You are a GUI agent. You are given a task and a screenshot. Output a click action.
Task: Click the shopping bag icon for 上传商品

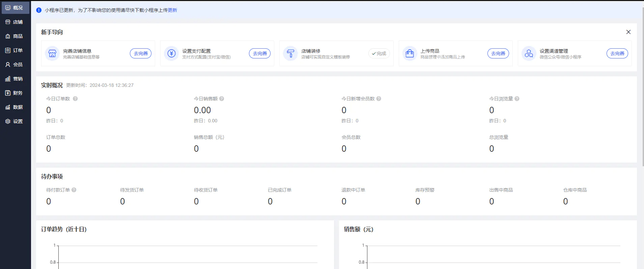(410, 53)
